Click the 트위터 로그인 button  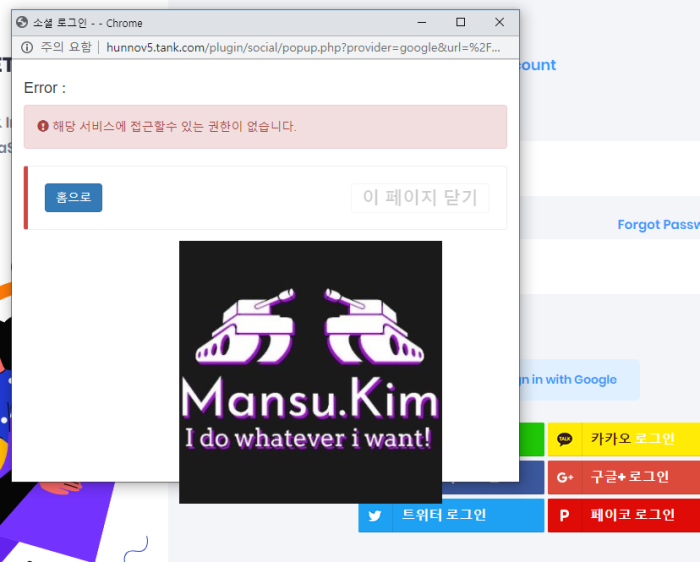point(452,516)
